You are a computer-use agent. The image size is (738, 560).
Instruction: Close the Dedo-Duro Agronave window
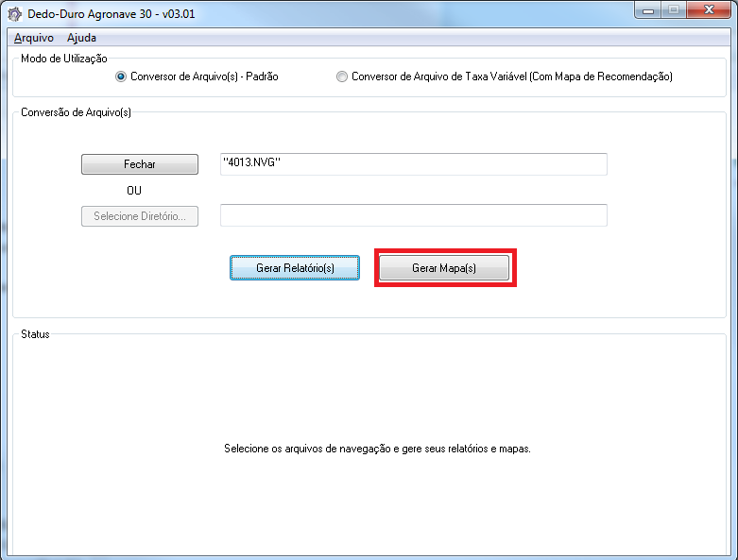tap(709, 10)
